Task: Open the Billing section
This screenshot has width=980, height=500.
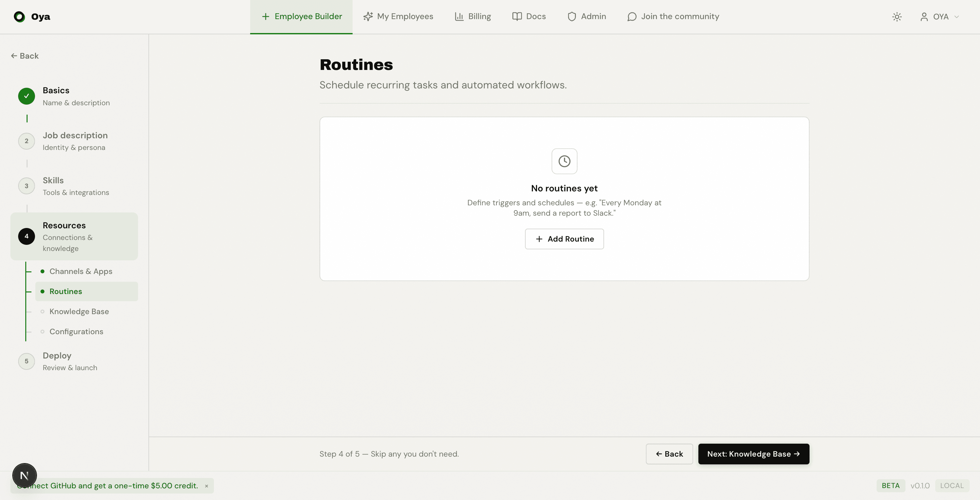Action: [472, 16]
